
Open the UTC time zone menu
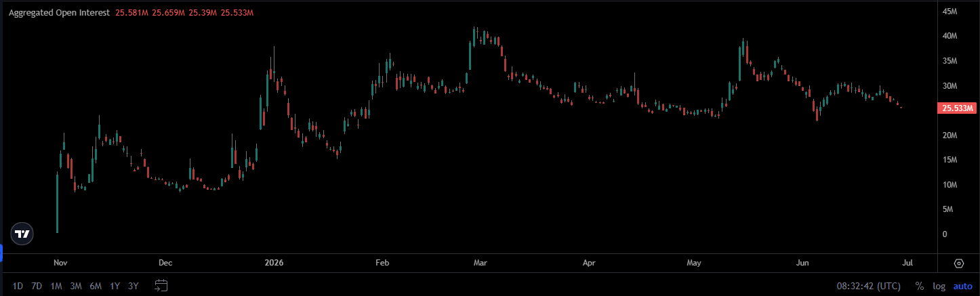click(870, 286)
